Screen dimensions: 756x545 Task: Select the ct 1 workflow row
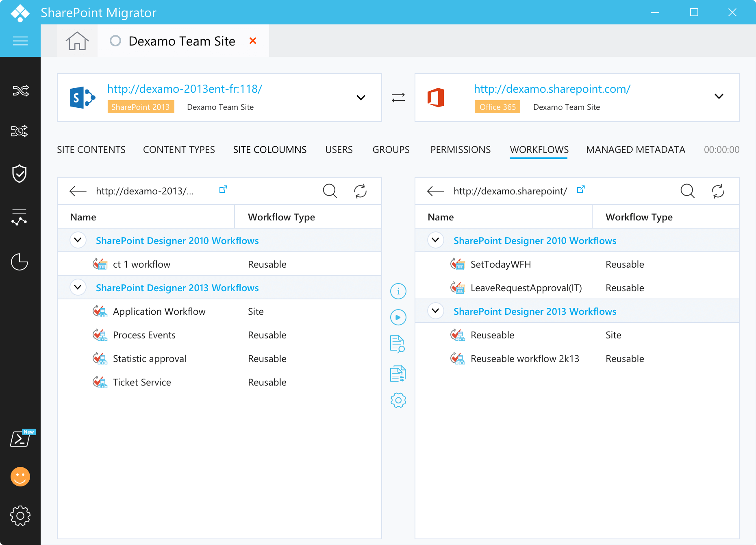click(219, 264)
